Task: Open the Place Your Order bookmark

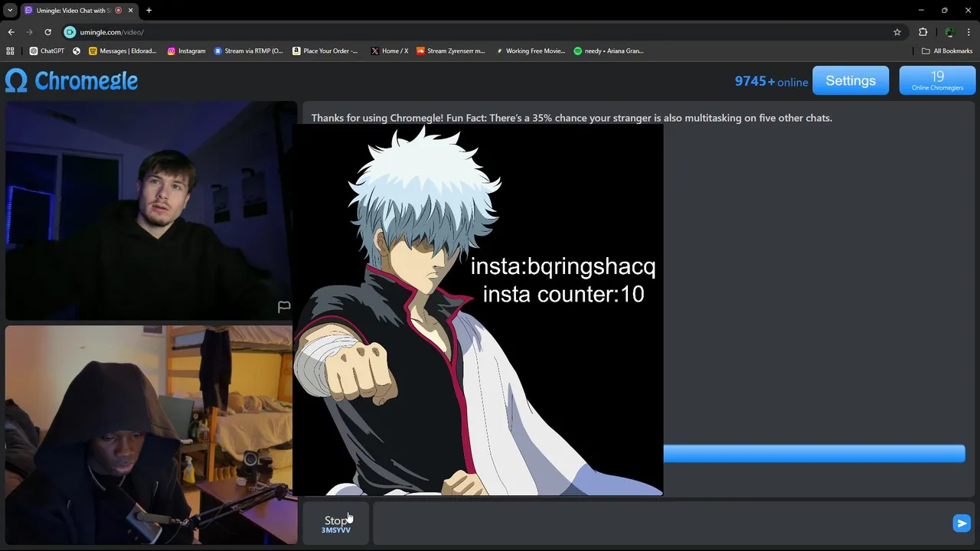Action: coord(325,51)
